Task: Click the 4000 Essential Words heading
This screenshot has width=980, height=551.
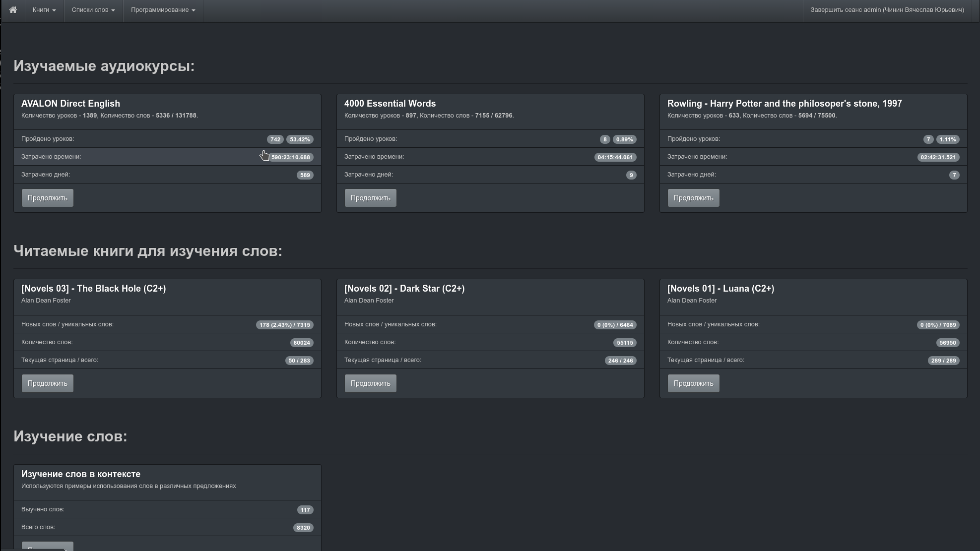Action: click(x=390, y=104)
